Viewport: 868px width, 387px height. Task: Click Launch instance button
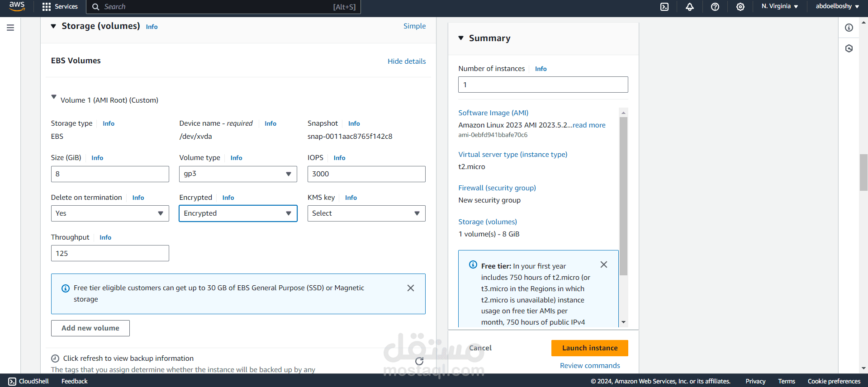[x=590, y=348]
